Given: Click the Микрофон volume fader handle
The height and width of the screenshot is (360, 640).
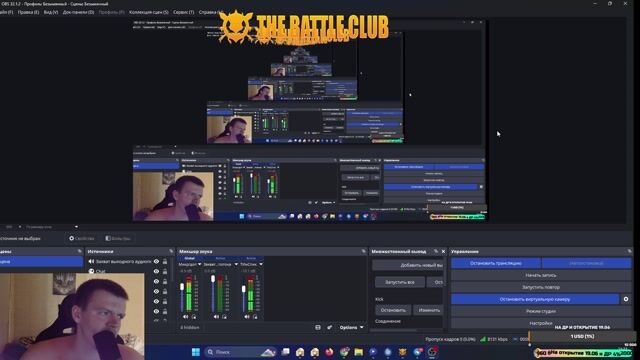Looking at the screenshot, I should (x=182, y=287).
